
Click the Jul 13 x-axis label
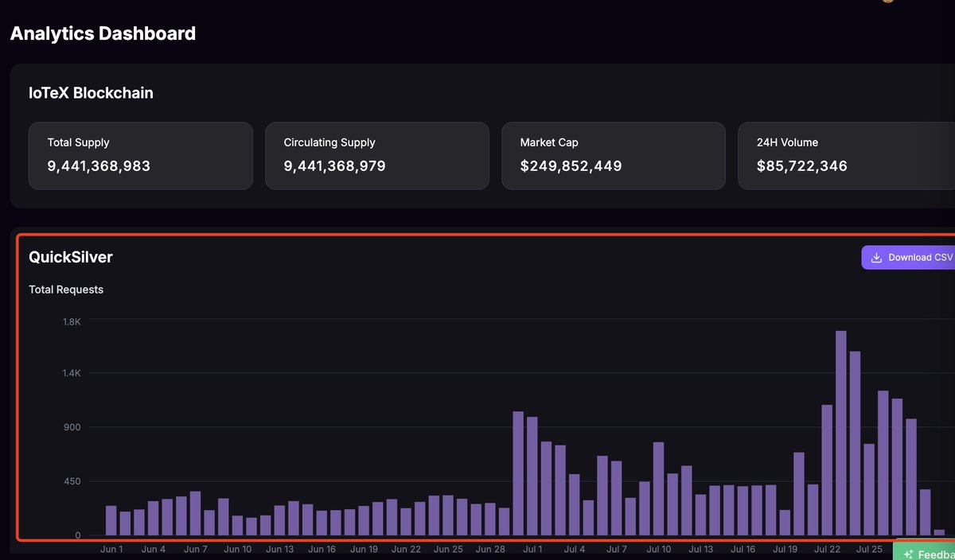700,549
